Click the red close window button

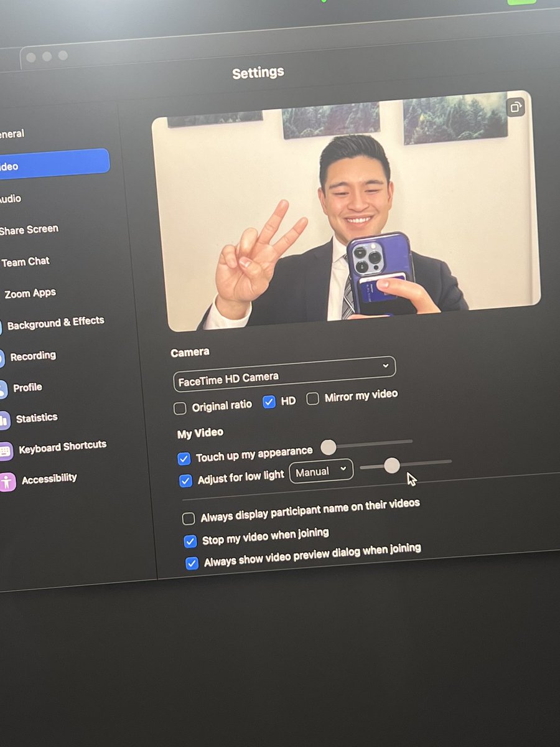pyautogui.click(x=30, y=57)
